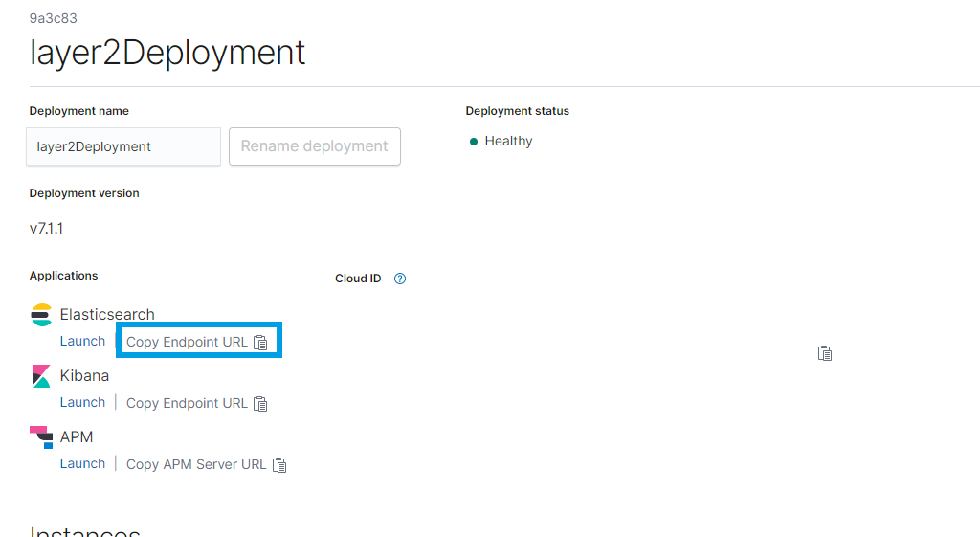
Task: Click the green Healthy status indicator dot
Action: click(x=474, y=142)
